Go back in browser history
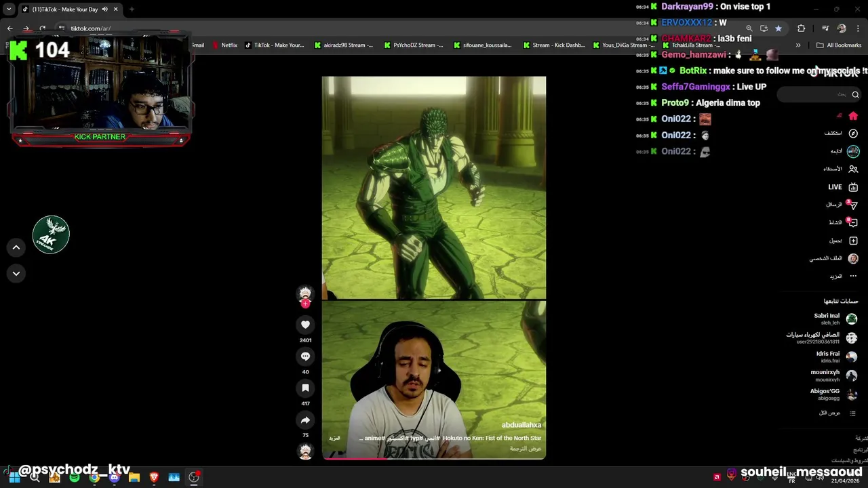 (9, 28)
